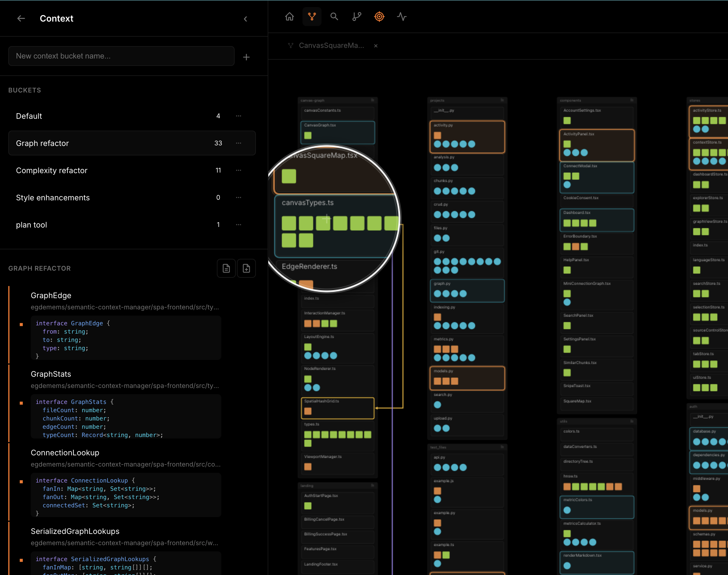Select the graph view toolbar icon

(312, 17)
